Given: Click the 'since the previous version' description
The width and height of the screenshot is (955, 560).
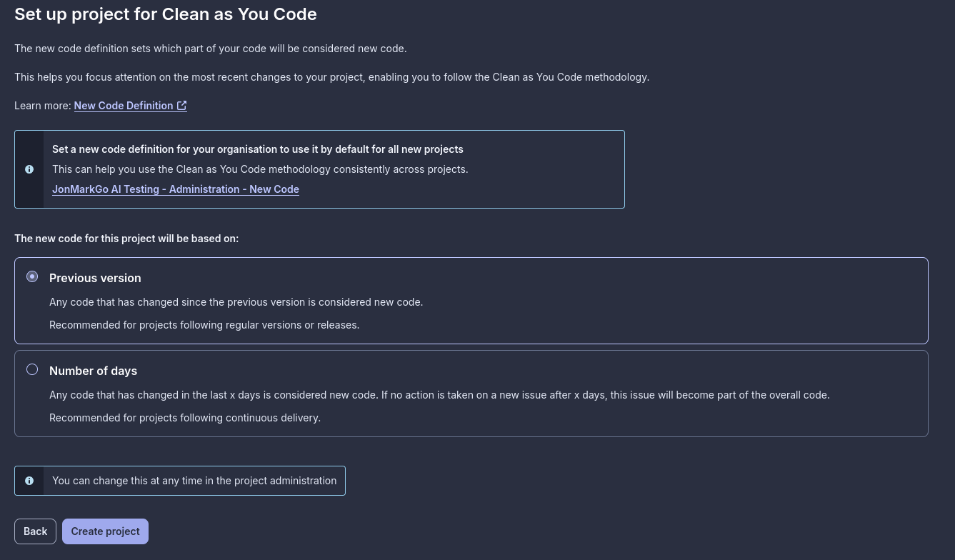Looking at the screenshot, I should (236, 302).
